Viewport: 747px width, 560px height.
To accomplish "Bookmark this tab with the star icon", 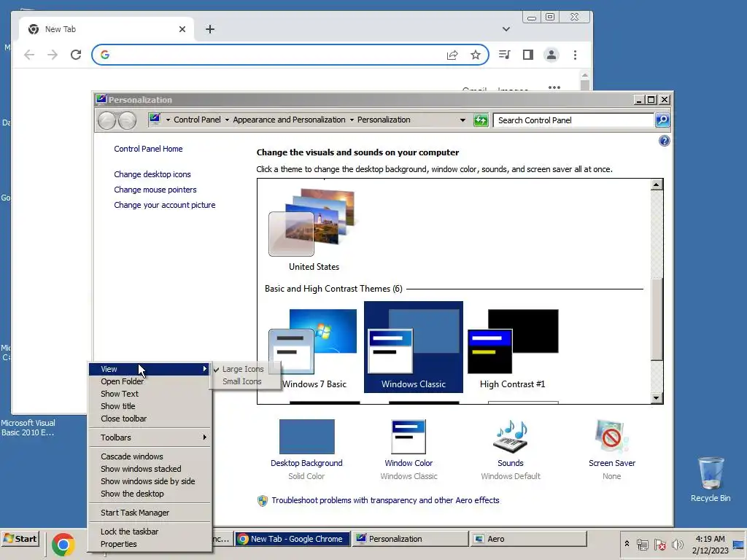I will [476, 55].
